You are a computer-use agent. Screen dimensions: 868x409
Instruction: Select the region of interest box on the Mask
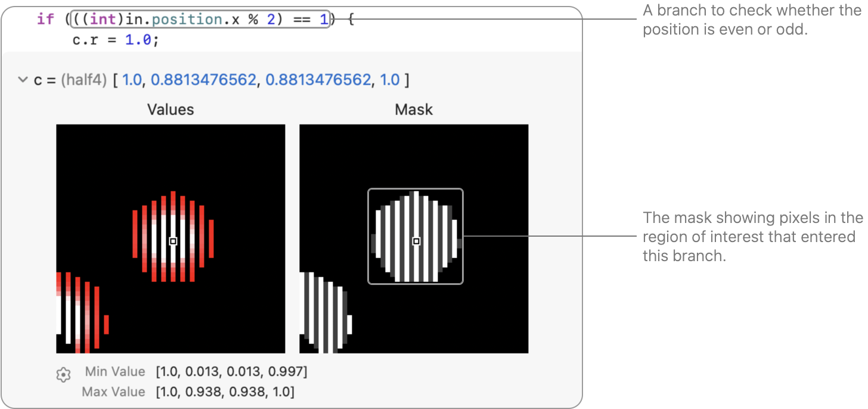pos(415,236)
